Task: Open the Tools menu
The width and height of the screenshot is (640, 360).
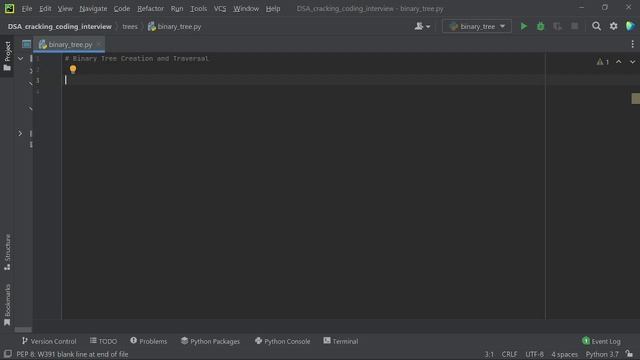Action: (x=198, y=9)
